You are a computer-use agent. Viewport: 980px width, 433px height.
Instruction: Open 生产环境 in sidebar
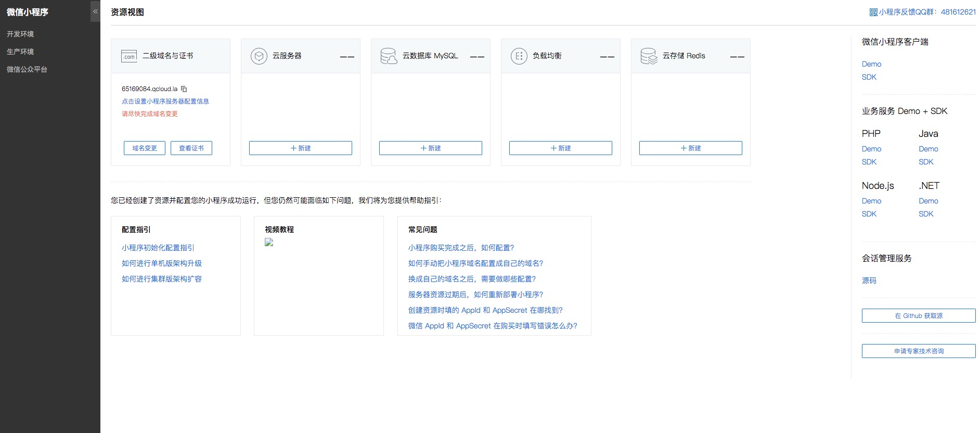(20, 52)
